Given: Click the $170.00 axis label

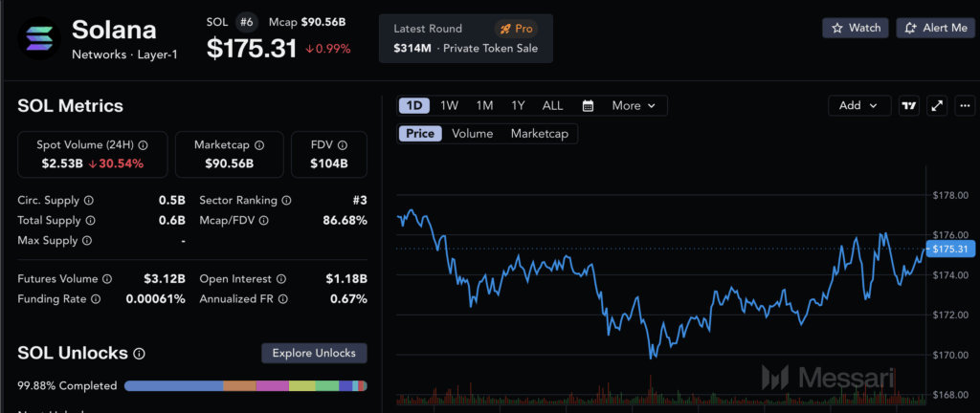Looking at the screenshot, I should pos(950,355).
